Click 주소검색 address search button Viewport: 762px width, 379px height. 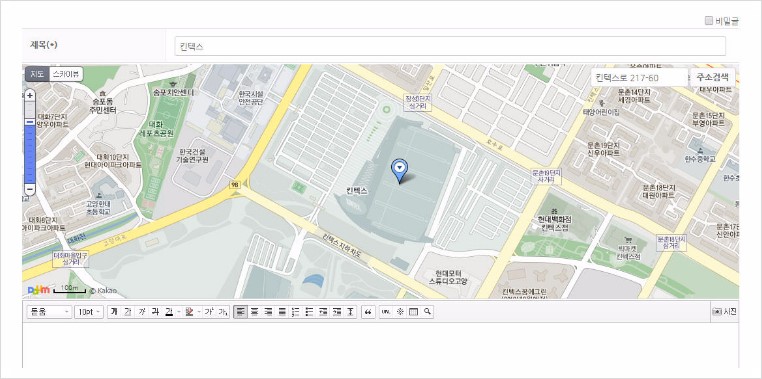pyautogui.click(x=712, y=77)
